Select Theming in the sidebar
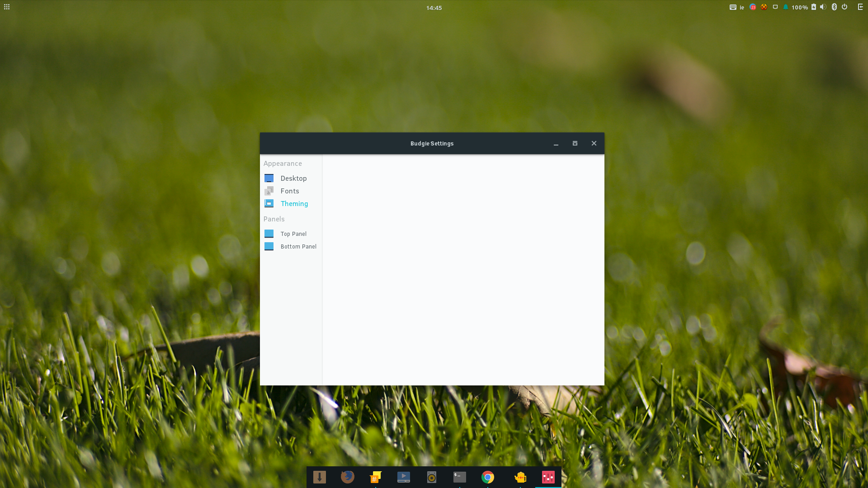 coord(291,204)
